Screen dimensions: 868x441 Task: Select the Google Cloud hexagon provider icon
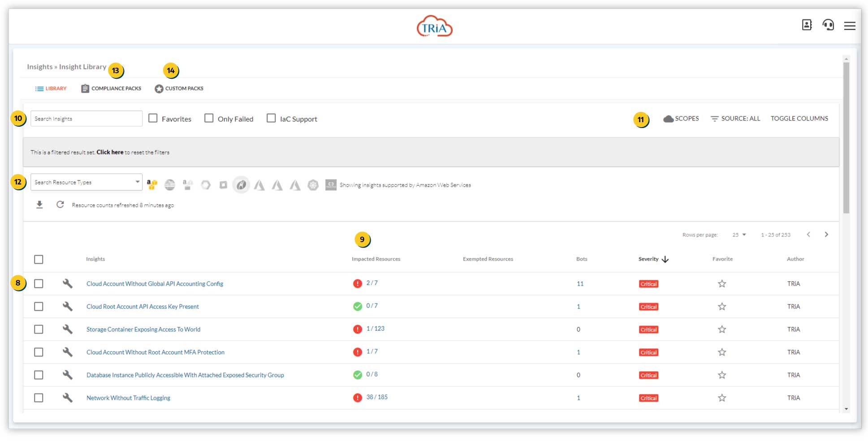205,184
